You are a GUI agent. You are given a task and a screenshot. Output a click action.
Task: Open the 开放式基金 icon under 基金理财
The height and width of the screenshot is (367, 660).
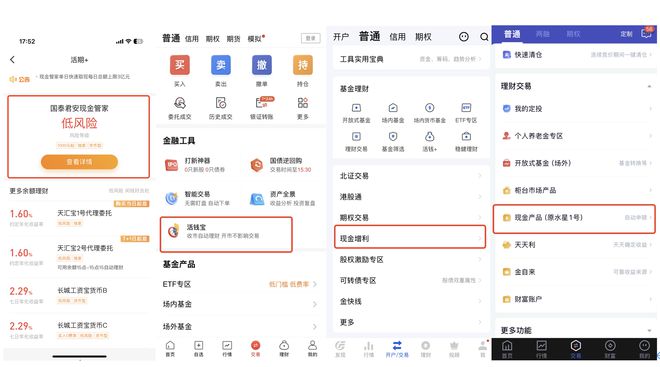(356, 108)
